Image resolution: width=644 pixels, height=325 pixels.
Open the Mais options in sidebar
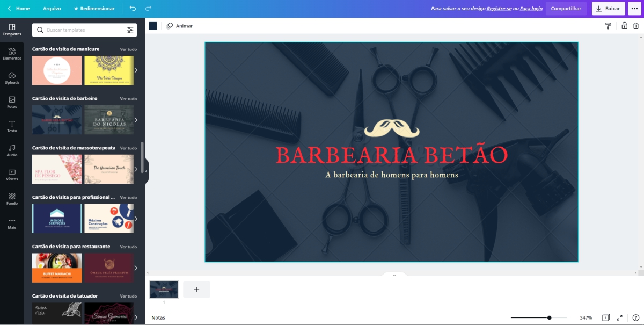pyautogui.click(x=12, y=223)
